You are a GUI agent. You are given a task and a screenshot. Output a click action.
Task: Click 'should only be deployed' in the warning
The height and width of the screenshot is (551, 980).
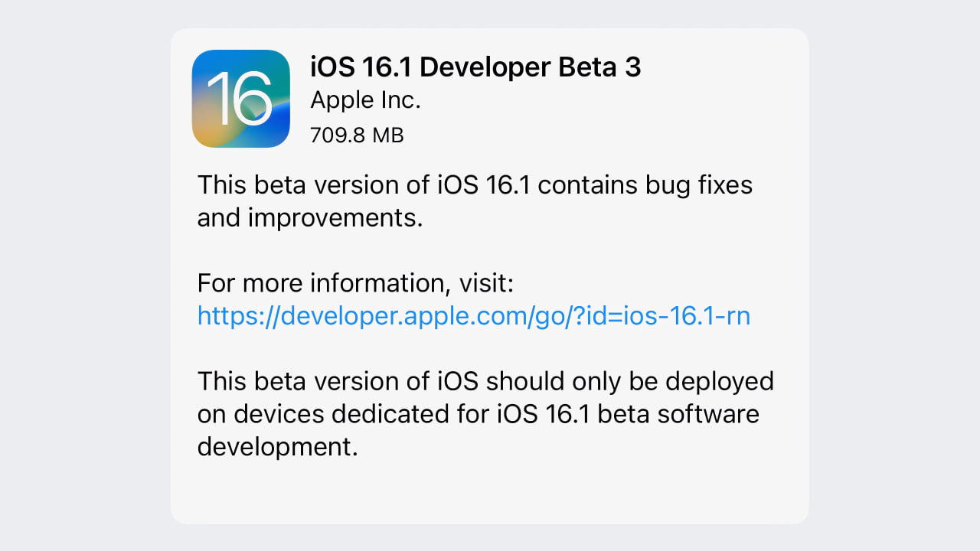tap(629, 381)
